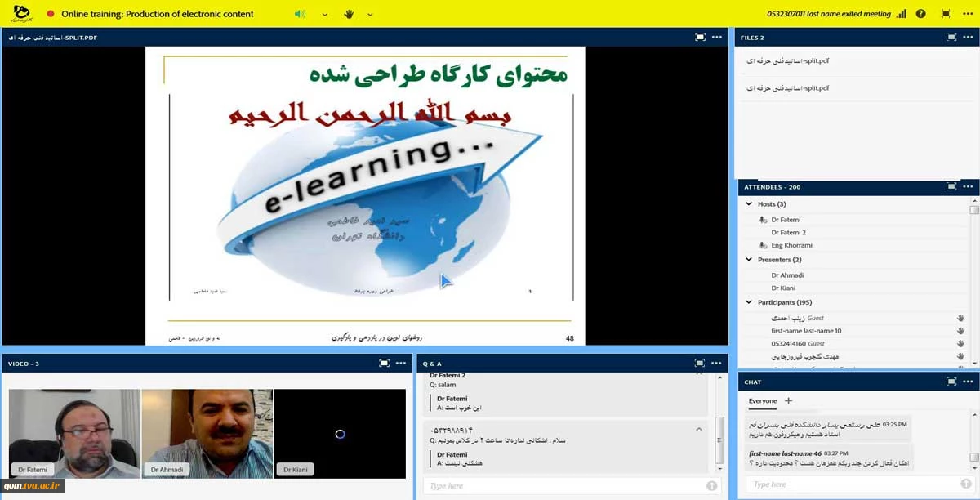Select the Dr Kiani loading video feed
Screen dimensions: 980x500
pyautogui.click(x=340, y=433)
